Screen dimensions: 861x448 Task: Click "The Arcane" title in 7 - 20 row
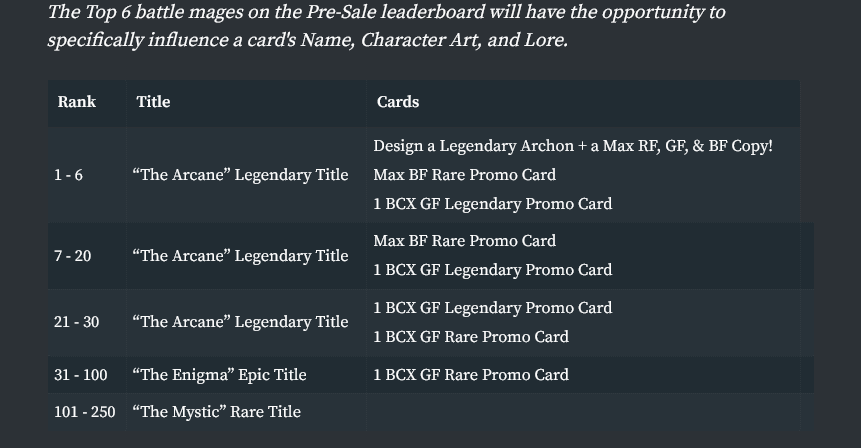point(240,256)
